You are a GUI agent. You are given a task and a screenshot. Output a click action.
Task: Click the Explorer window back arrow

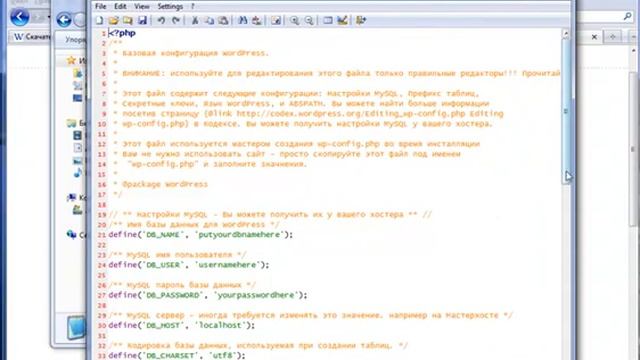[64, 20]
